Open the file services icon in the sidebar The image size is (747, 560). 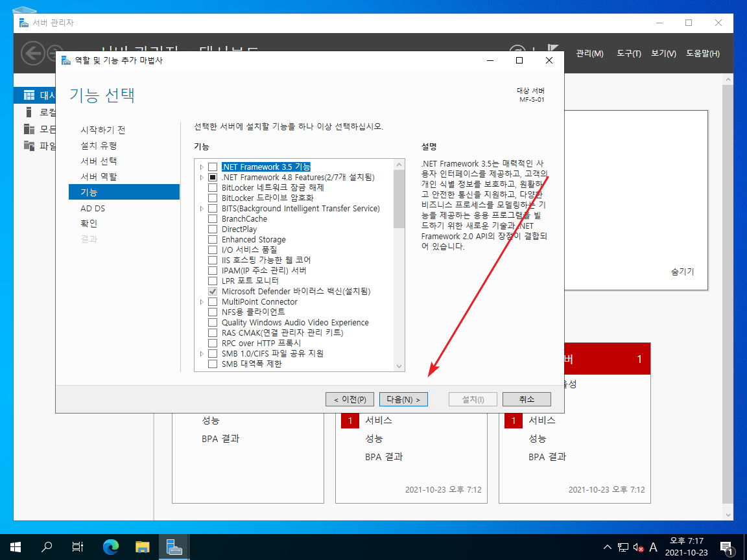click(29, 146)
